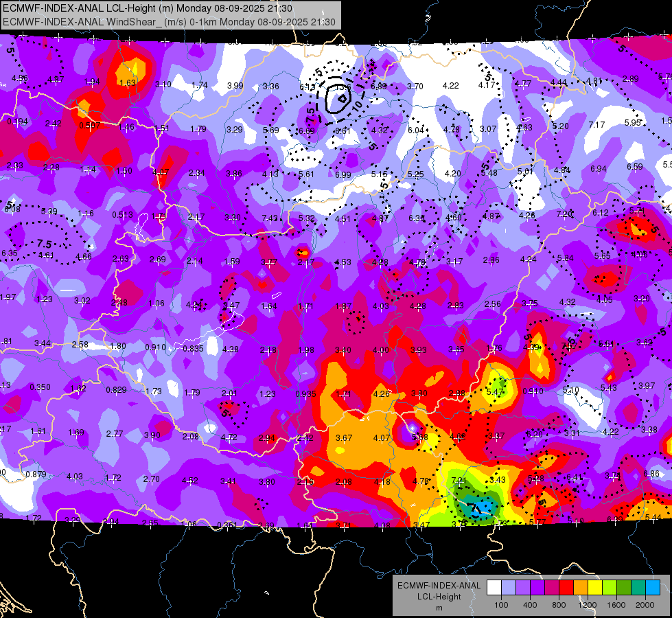Click the wind shear value 7.43

pyautogui.click(x=270, y=218)
